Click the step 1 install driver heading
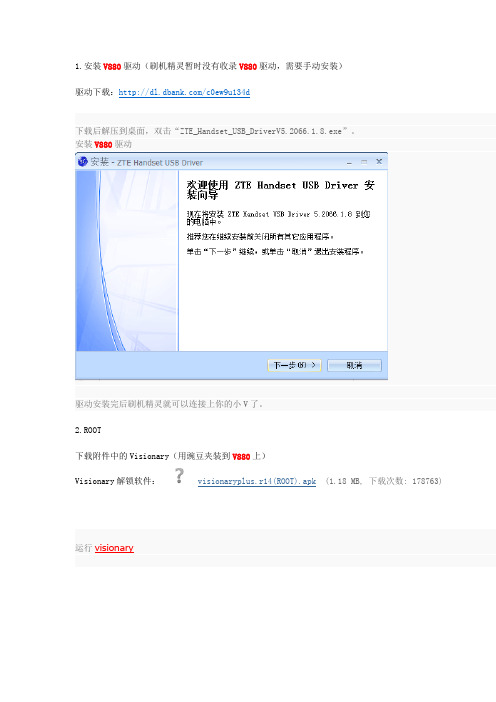496x702 pixels. pyautogui.click(x=209, y=66)
